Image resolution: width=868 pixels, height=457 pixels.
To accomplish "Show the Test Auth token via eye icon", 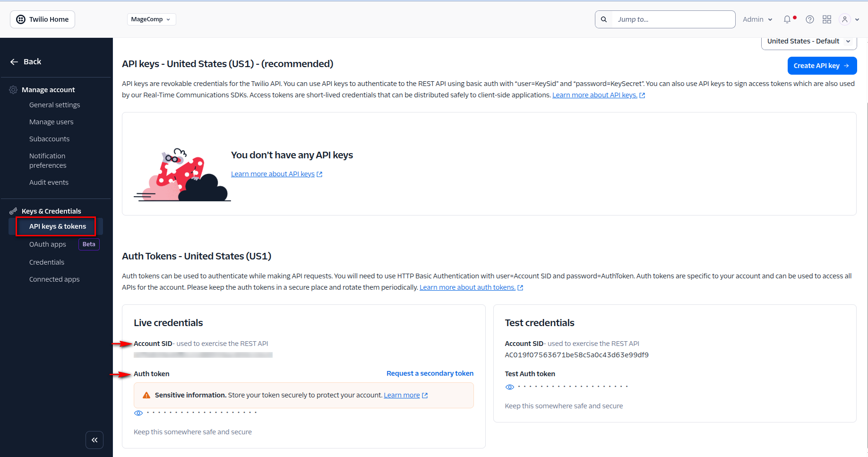I will coord(510,387).
